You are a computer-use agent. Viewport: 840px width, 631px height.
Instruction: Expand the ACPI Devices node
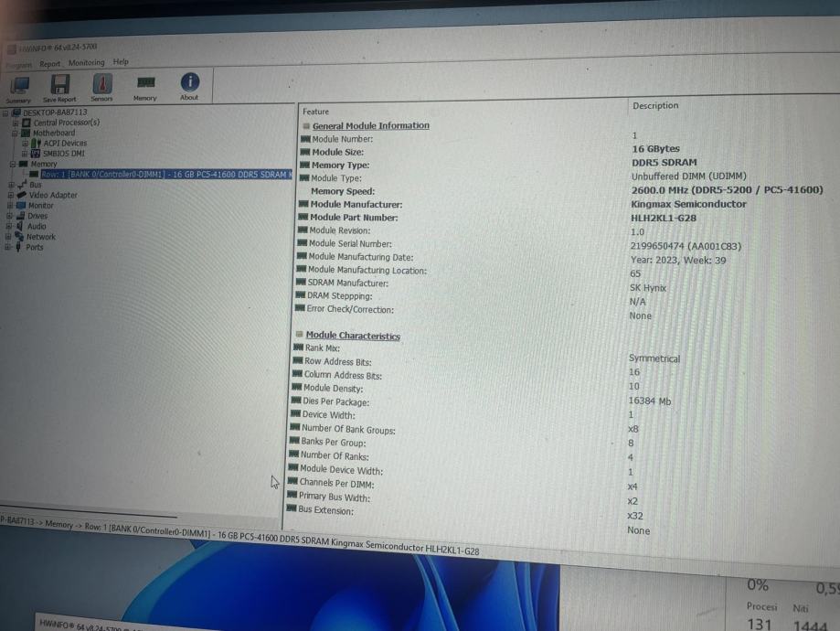coord(25,144)
